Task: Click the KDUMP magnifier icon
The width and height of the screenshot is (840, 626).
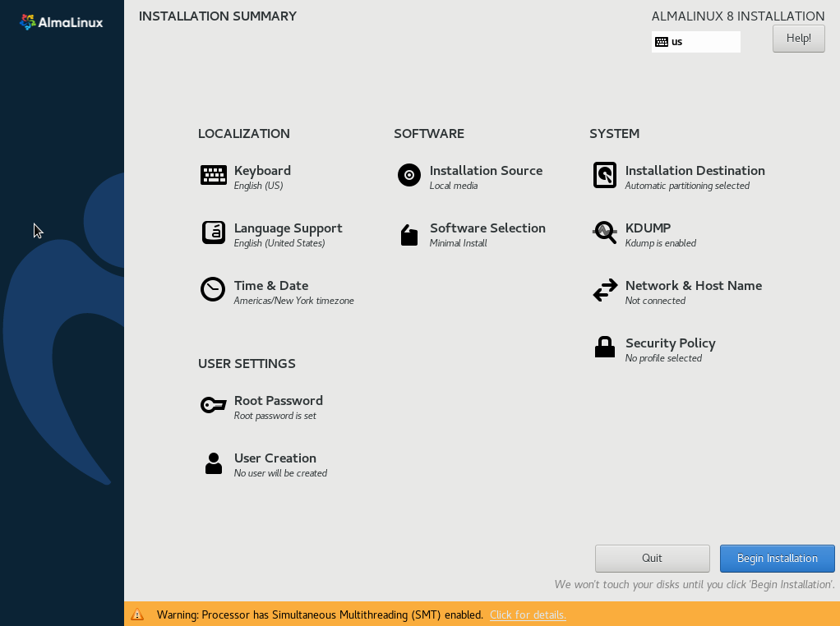Action: pyautogui.click(x=605, y=232)
